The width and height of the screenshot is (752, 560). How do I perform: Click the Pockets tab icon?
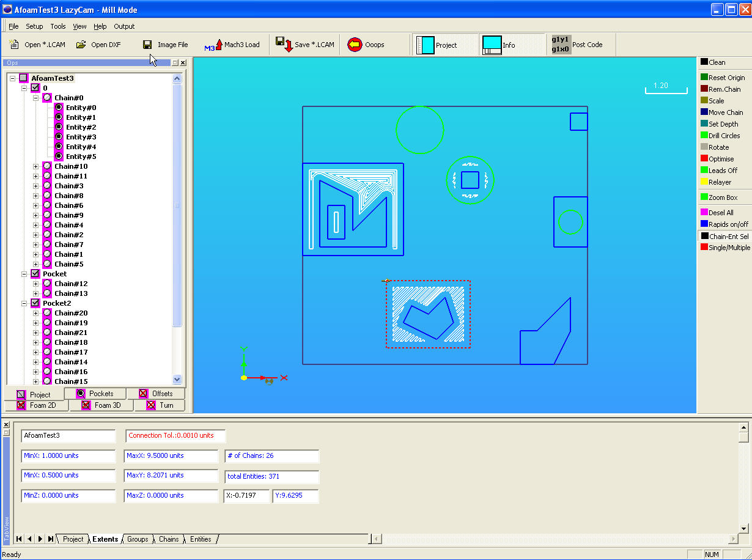click(81, 394)
